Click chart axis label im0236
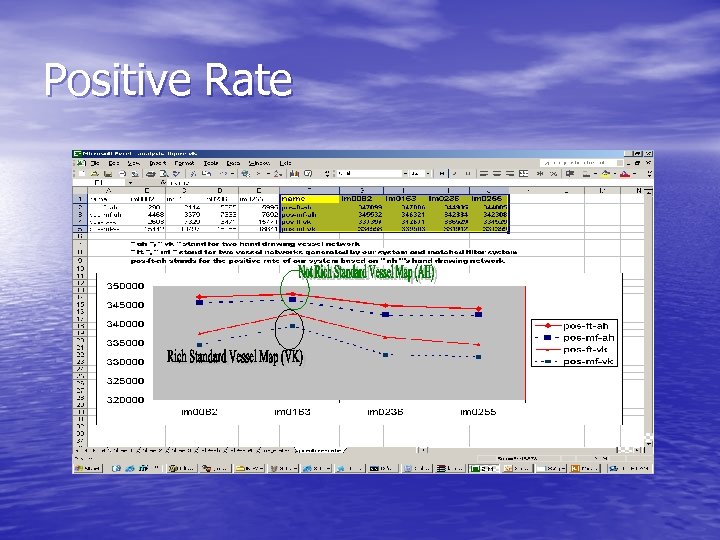720x540 pixels. pyautogui.click(x=385, y=412)
